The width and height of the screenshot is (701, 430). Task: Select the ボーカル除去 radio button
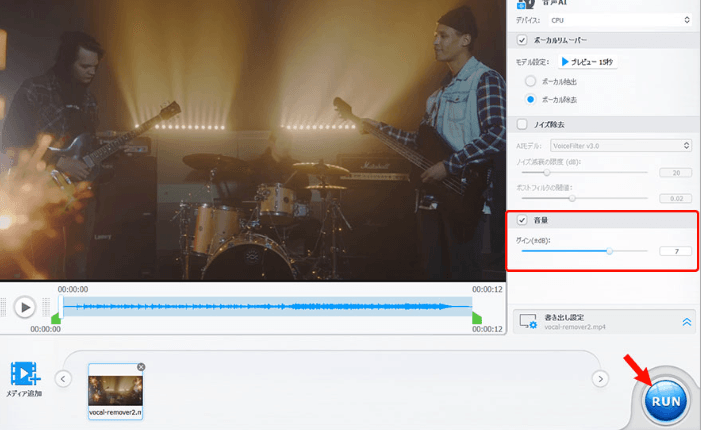[530, 100]
